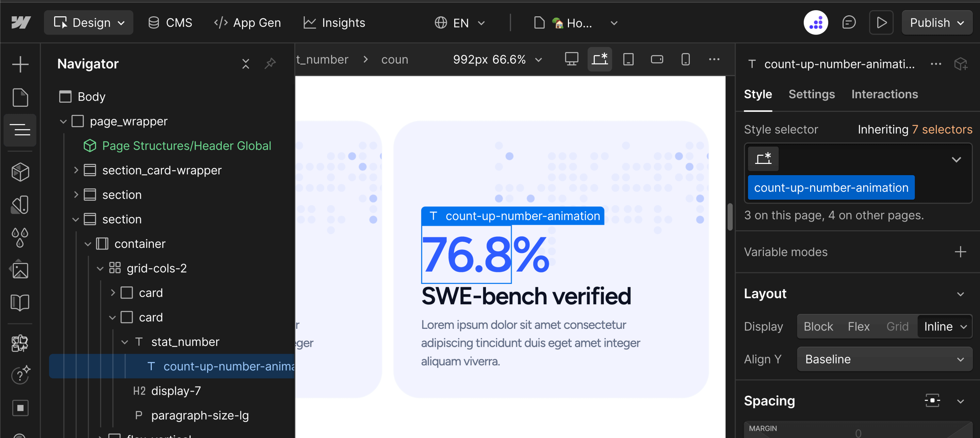
Task: Click the spacing mode icon in Spacing header
Action: 932,400
